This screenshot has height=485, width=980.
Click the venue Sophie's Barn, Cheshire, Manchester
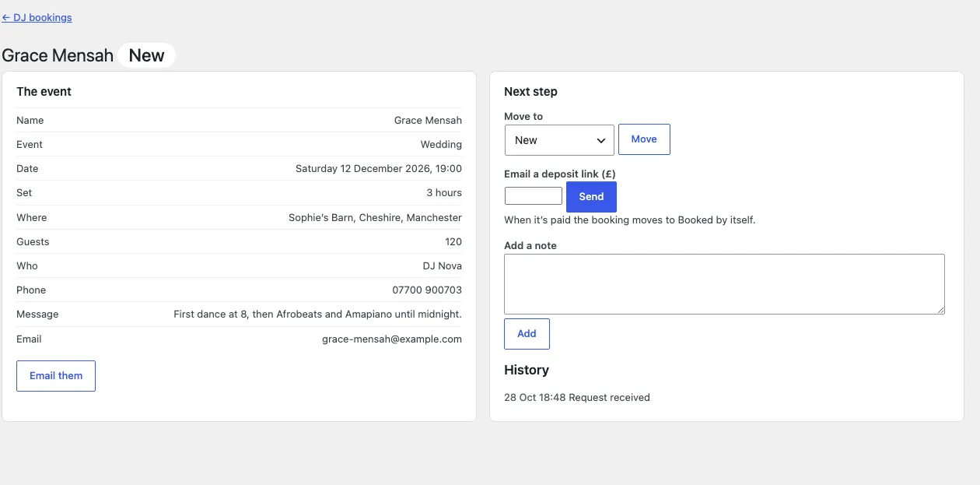click(375, 218)
